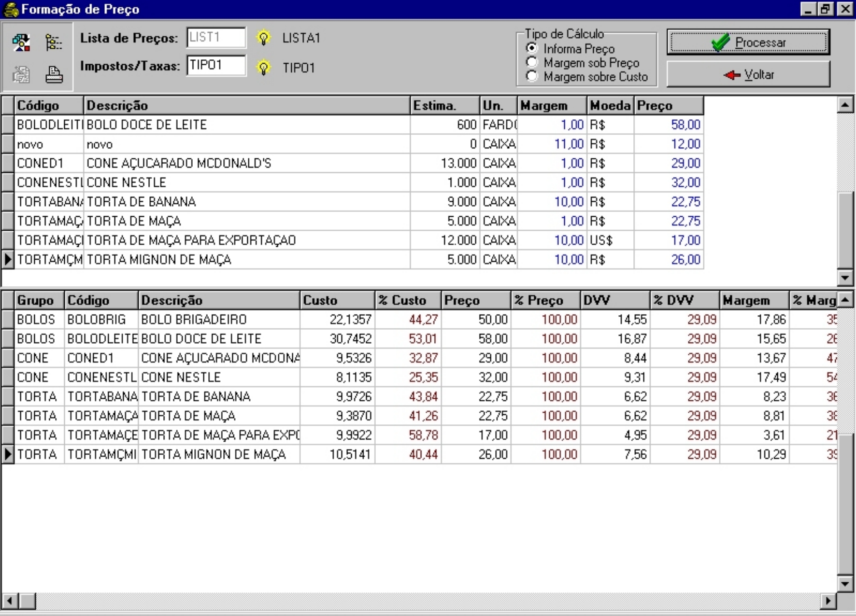This screenshot has height=616, width=856.
Task: Click the % Custo column header
Action: click(x=408, y=300)
